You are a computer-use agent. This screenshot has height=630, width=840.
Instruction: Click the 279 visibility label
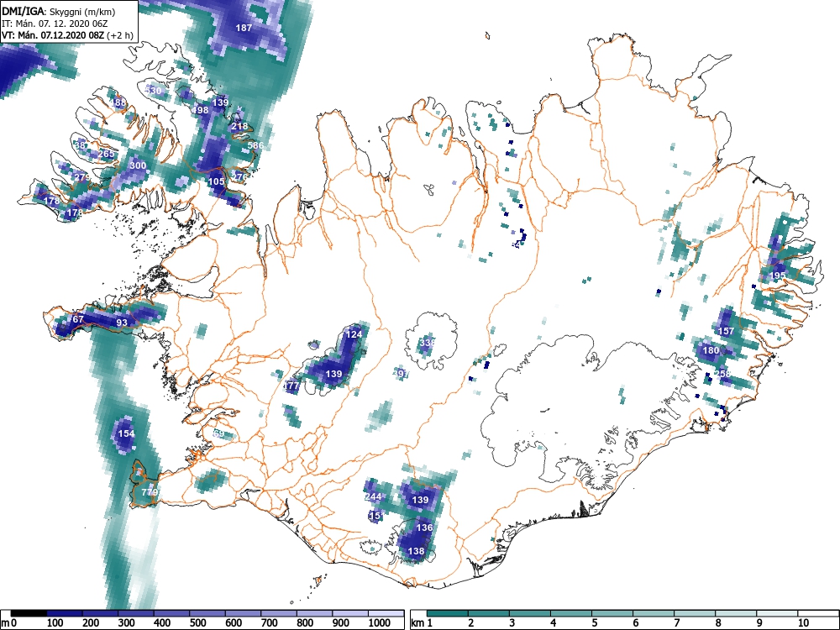coord(82,177)
